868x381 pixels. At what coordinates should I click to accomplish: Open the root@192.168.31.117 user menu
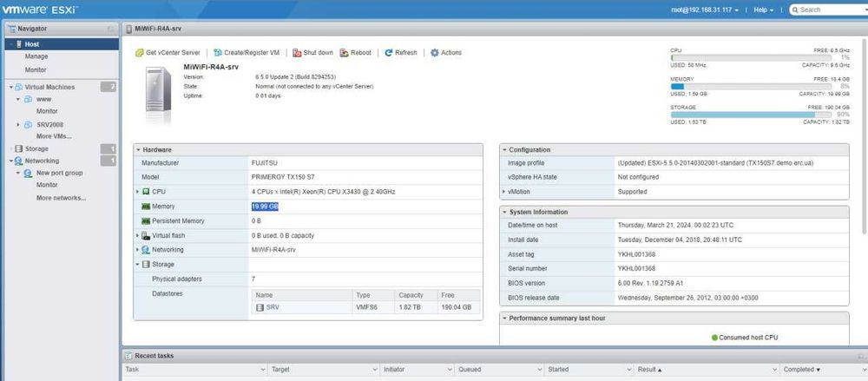coord(705,10)
